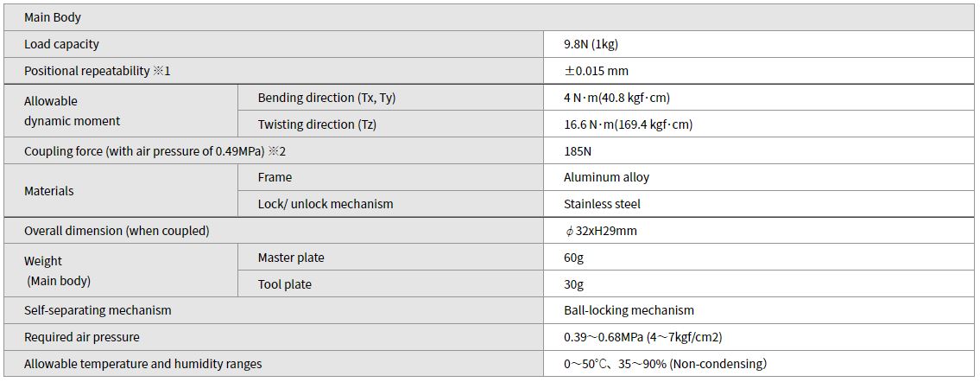Select the Lock/ unlock mechanism cell
The image size is (980, 382).
390,204
